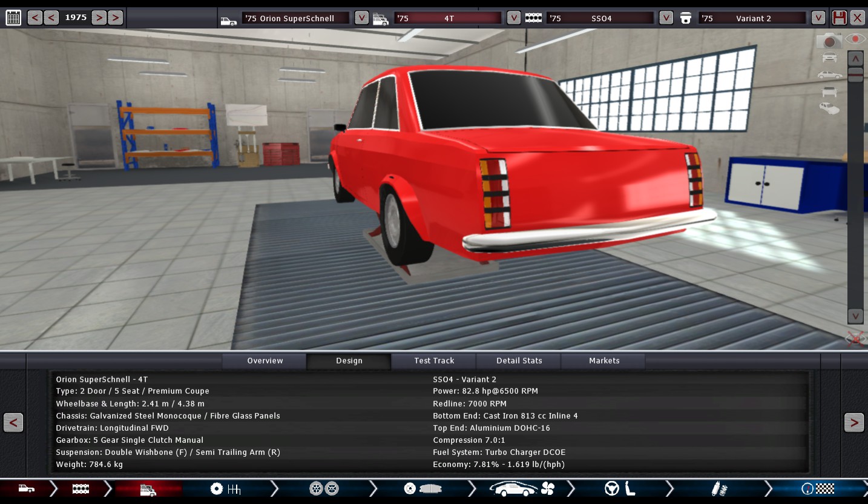Open the Detail Stats tab
Viewport: 868px width, 504px height.
click(x=519, y=361)
